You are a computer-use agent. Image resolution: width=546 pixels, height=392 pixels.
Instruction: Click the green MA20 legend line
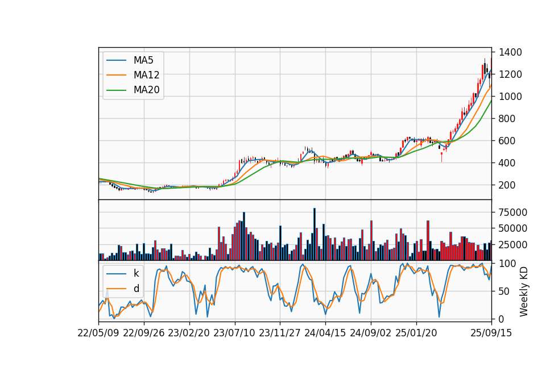(116, 90)
